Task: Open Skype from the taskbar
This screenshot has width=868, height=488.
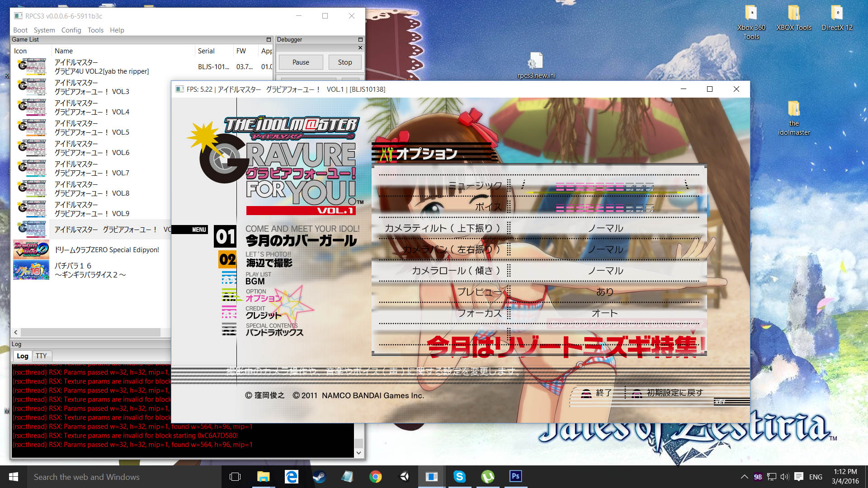Action: [x=459, y=477]
